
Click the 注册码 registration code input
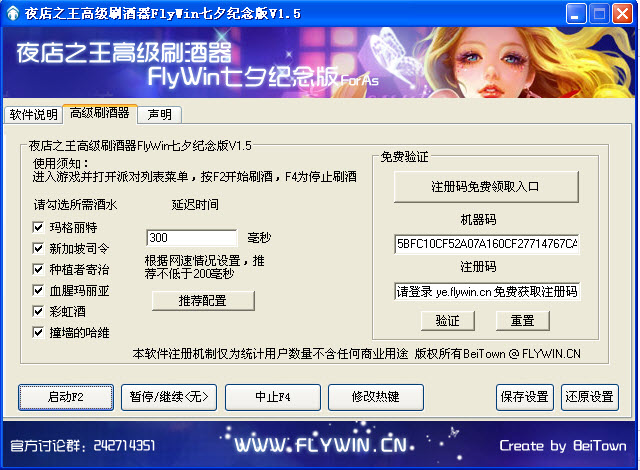487,291
